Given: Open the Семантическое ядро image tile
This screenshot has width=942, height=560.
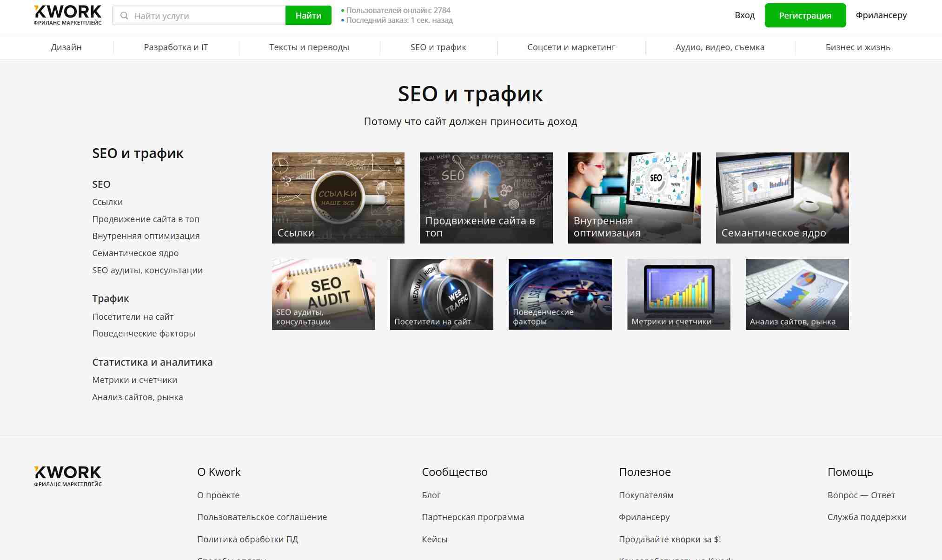Looking at the screenshot, I should click(782, 198).
